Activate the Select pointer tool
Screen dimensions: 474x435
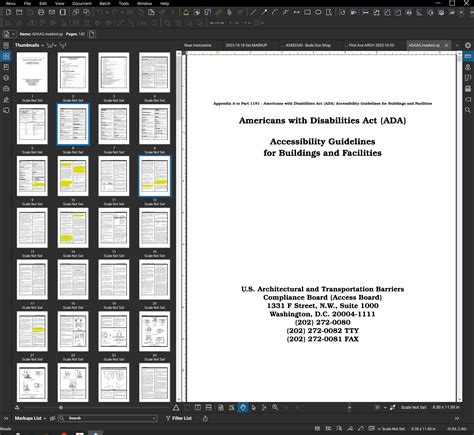253,407
